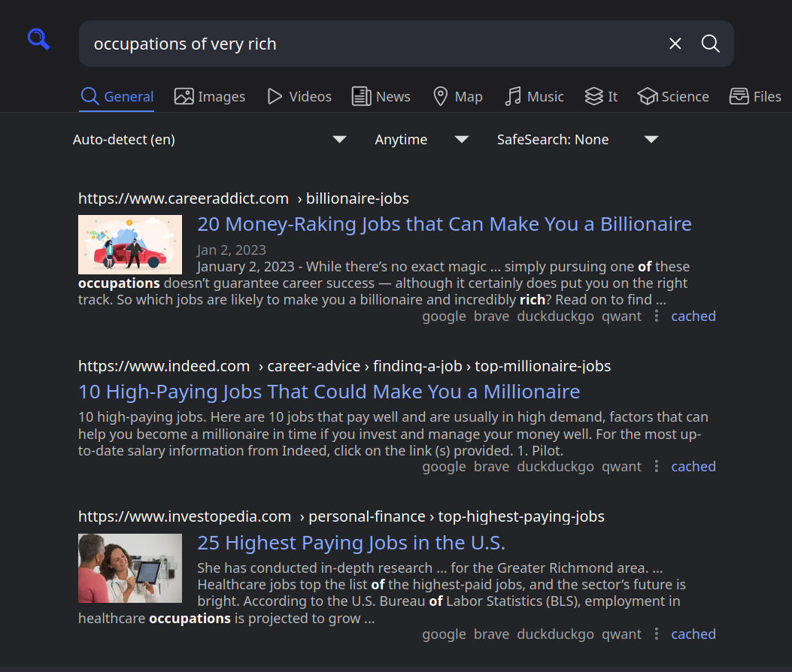Open '10 High-Paying Jobs' millionaire result
The height and width of the screenshot is (672, 792).
tap(329, 392)
